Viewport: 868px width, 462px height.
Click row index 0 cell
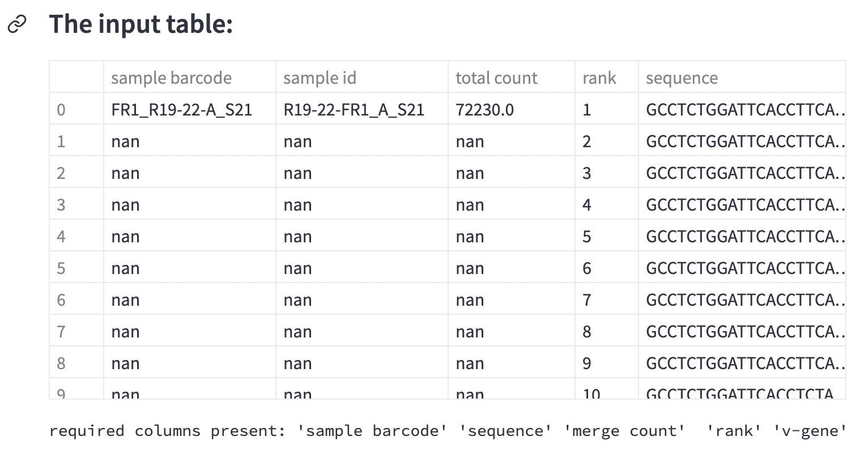pos(61,109)
